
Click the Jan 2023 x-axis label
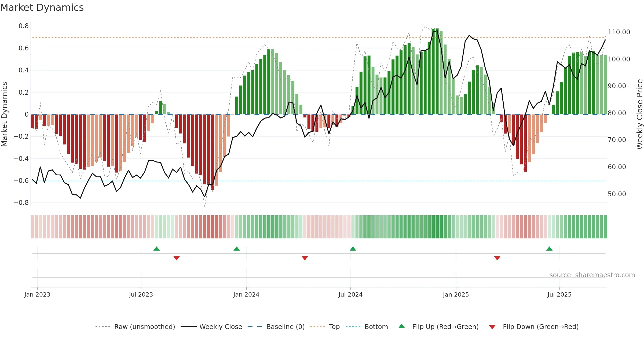[37, 294]
